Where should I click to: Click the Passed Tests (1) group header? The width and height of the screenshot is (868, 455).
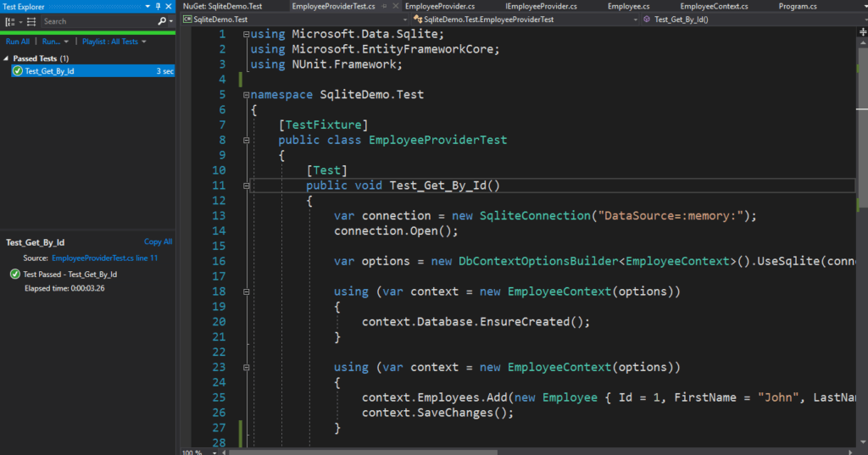(x=41, y=58)
